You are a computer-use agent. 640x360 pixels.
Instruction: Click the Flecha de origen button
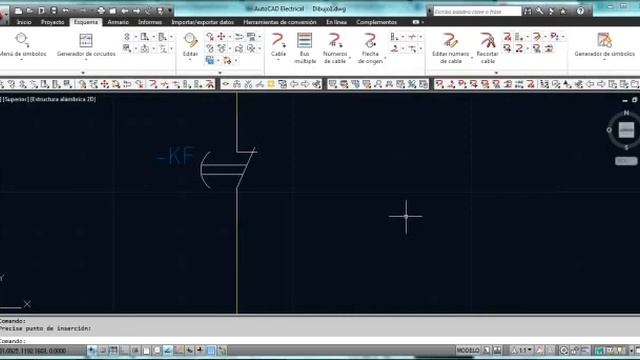(x=370, y=48)
